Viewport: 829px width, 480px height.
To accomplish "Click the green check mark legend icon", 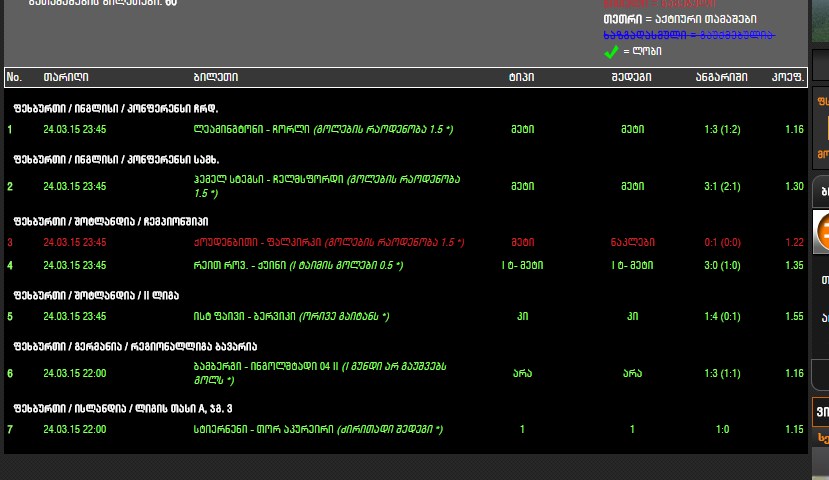I will tap(611, 52).
